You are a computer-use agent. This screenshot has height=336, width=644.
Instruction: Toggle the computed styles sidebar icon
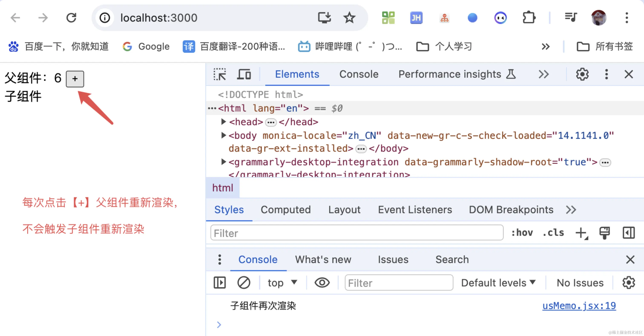[x=628, y=233]
